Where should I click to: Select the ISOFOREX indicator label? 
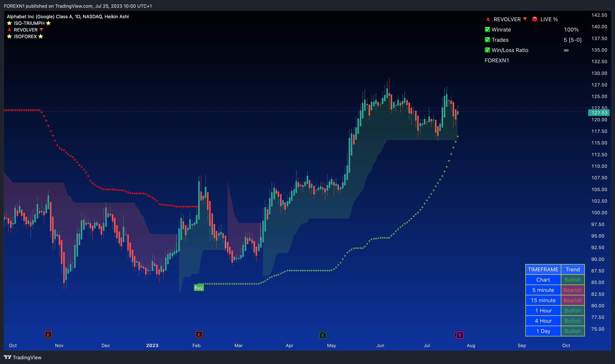coord(25,36)
